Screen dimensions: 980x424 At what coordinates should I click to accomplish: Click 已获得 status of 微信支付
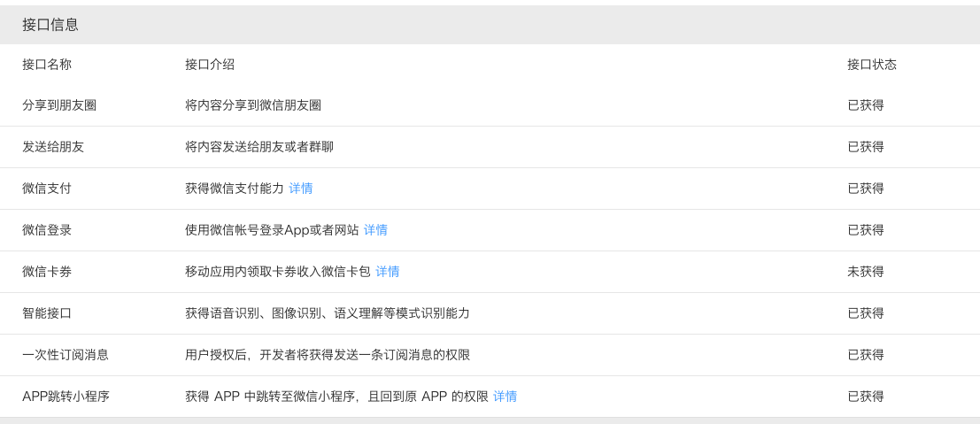(866, 189)
